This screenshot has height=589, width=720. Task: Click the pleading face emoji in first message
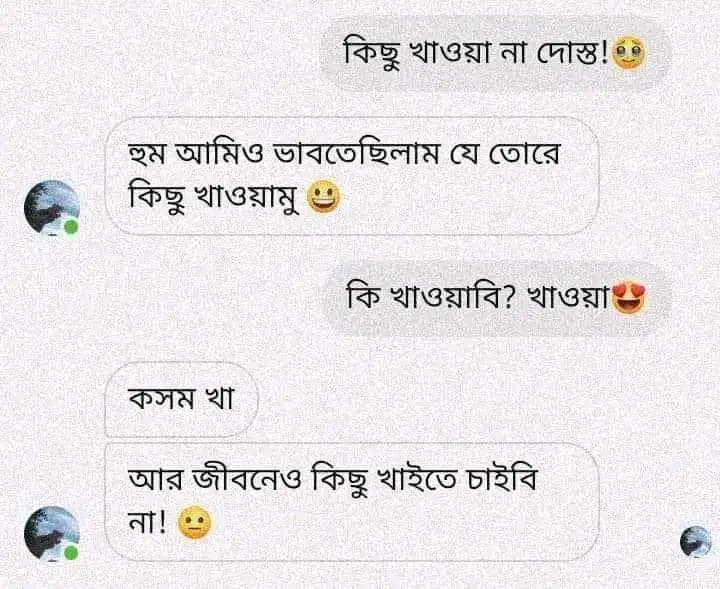click(629, 54)
